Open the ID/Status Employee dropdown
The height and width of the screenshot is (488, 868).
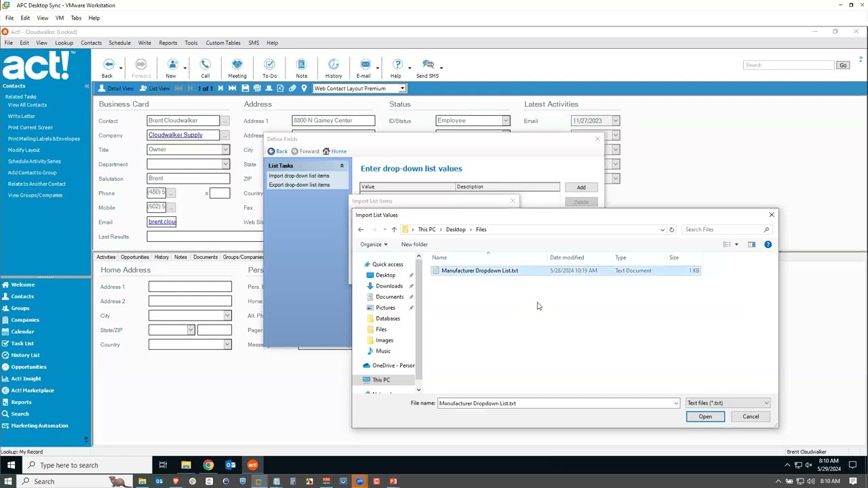click(505, 121)
